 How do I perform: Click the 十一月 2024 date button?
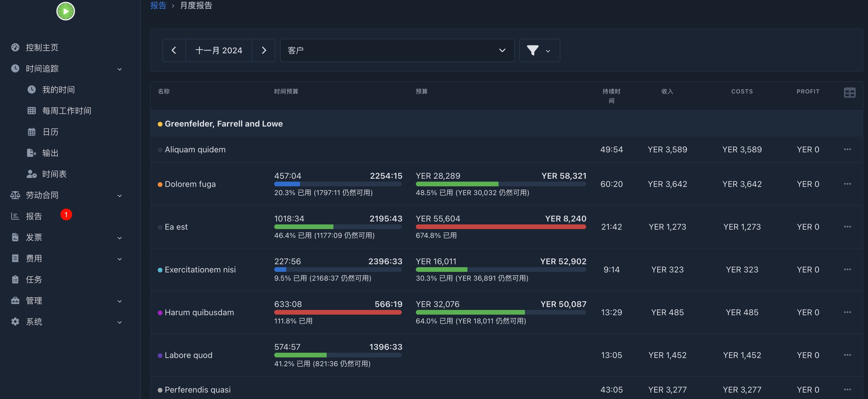tap(219, 50)
